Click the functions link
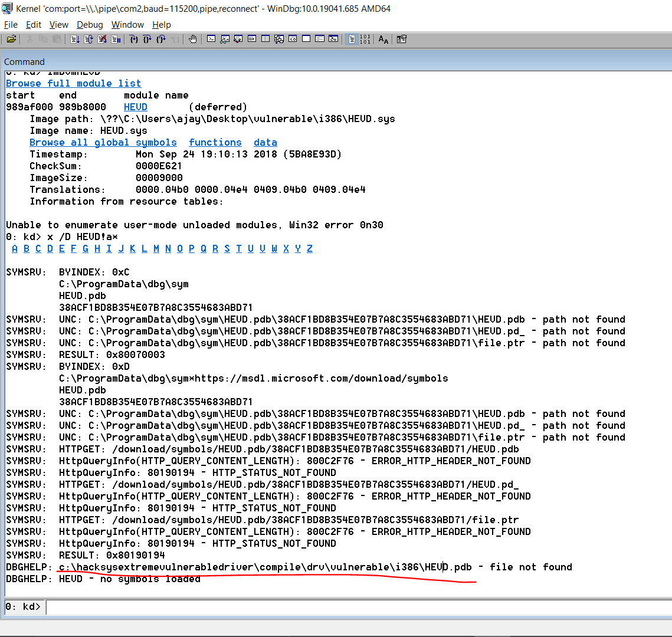 pos(215,142)
